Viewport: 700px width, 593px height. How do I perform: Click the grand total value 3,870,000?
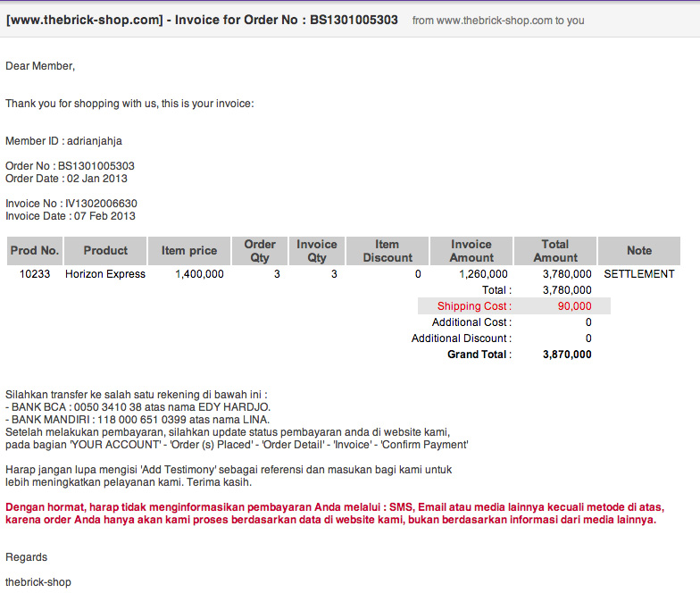click(567, 355)
